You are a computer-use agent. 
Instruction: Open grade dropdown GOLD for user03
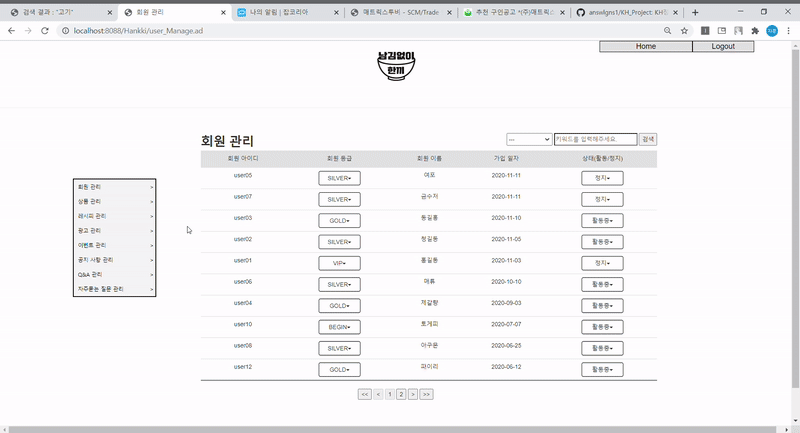[x=339, y=221]
